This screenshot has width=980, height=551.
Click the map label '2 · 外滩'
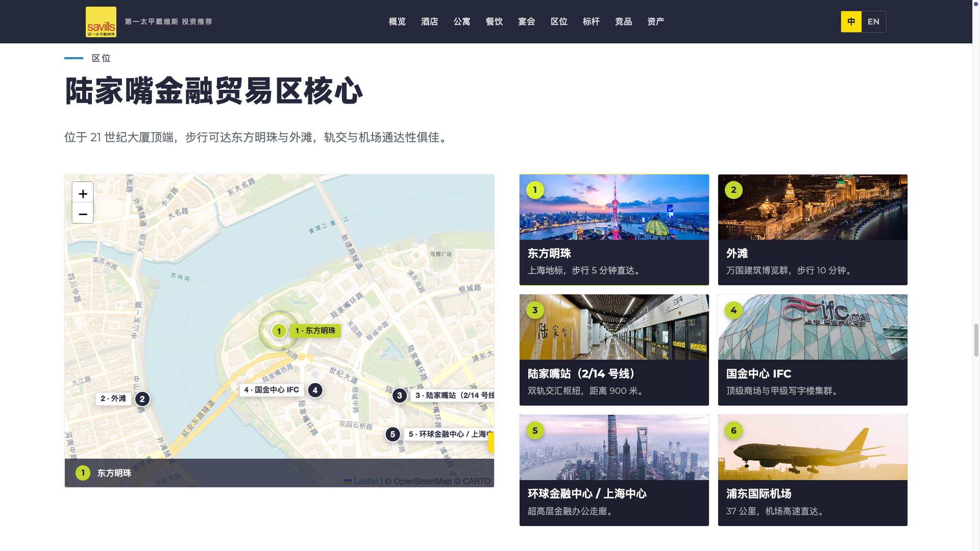pos(113,398)
